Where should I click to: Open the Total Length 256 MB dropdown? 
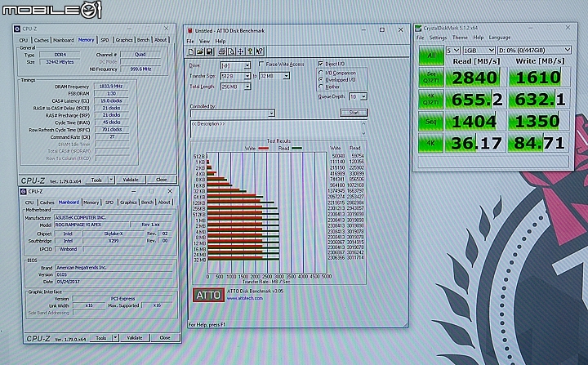click(x=247, y=87)
